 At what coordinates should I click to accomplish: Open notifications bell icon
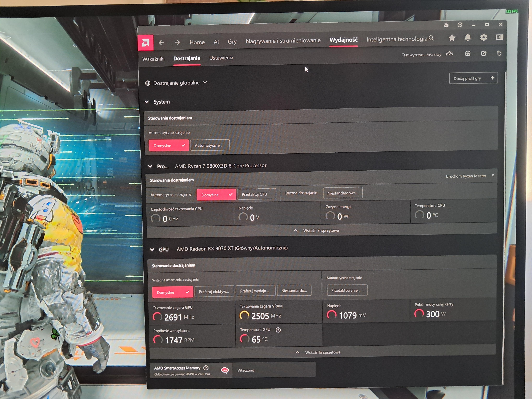pyautogui.click(x=468, y=38)
